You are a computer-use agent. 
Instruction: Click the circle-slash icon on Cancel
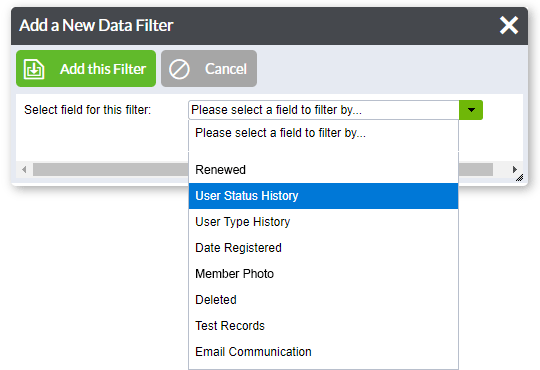point(179,69)
